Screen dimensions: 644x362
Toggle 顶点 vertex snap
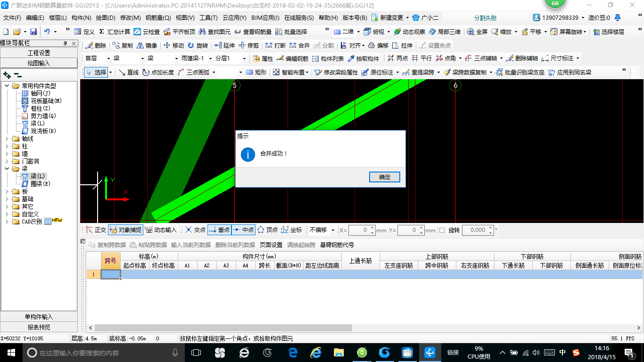tap(267, 230)
